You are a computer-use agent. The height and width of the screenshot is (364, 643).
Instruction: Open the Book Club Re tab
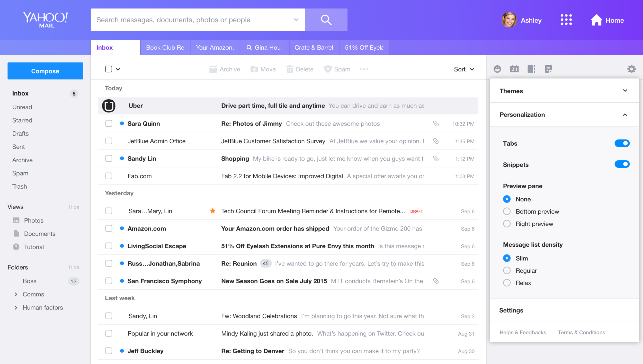click(x=165, y=48)
